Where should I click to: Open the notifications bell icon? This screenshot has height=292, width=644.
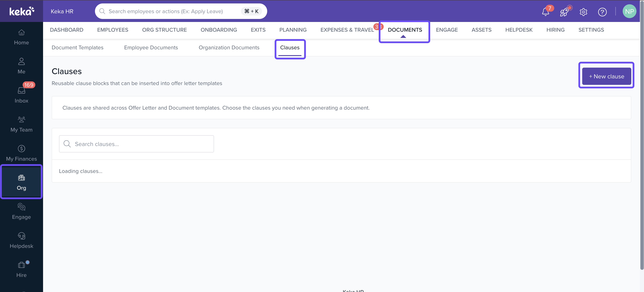pos(546,12)
